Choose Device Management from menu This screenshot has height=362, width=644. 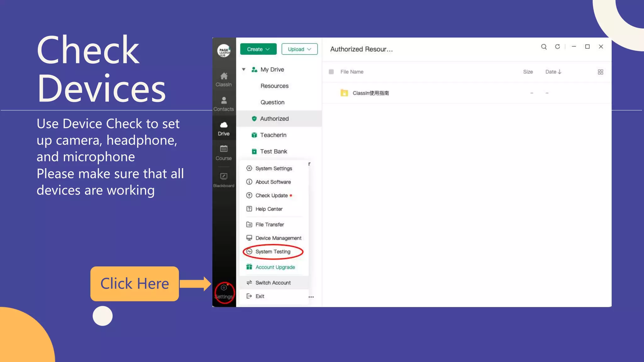tap(278, 238)
